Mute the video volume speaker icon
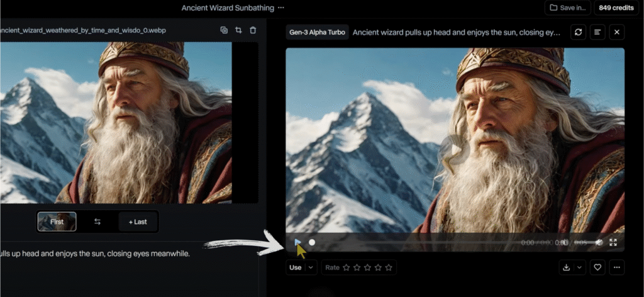 click(599, 242)
